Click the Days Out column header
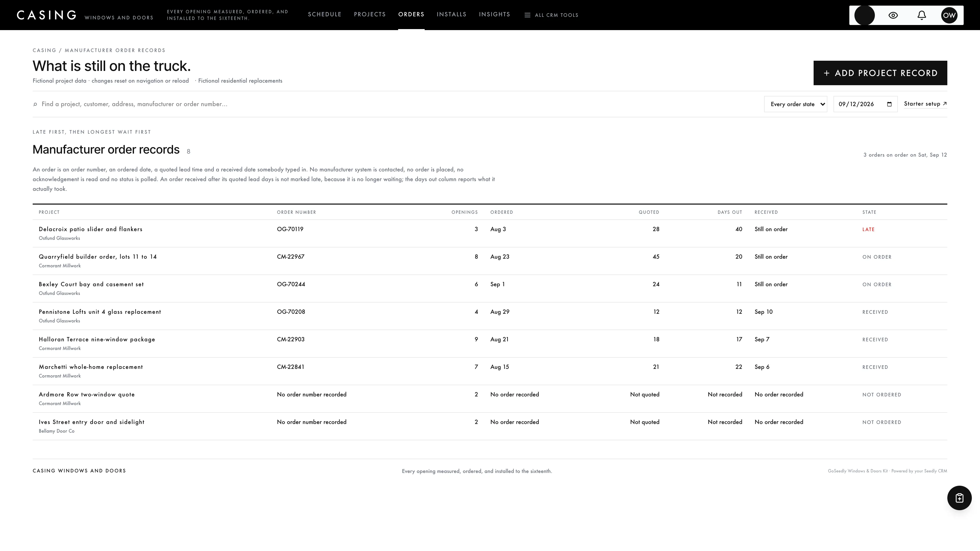The height and width of the screenshot is (551, 980). tap(730, 212)
